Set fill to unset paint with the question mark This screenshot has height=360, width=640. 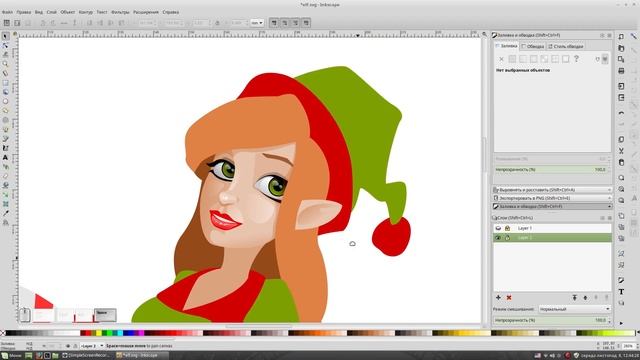coord(576,59)
